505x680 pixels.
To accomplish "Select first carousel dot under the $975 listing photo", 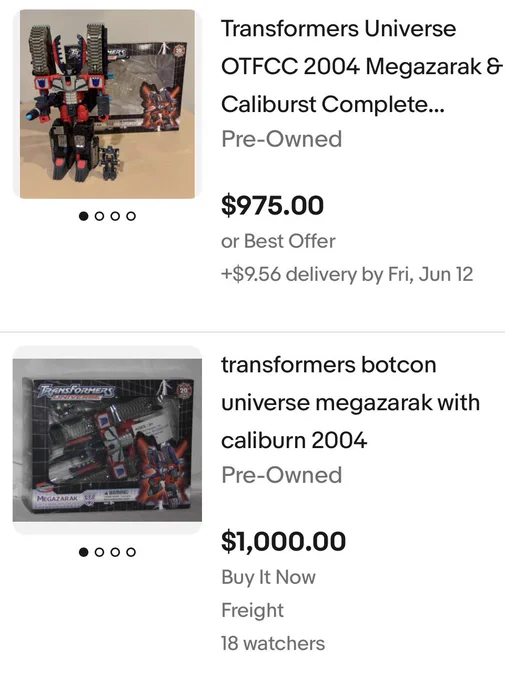I will click(x=84, y=216).
